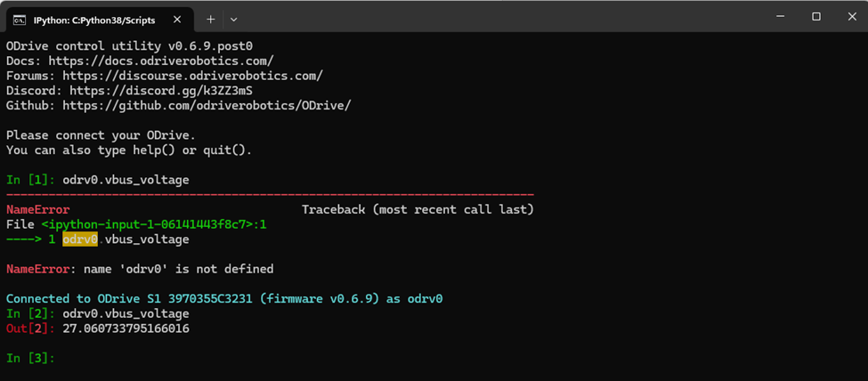Click the highlighted odrv0 text in the traceback
This screenshot has width=868, height=381.
80,239
